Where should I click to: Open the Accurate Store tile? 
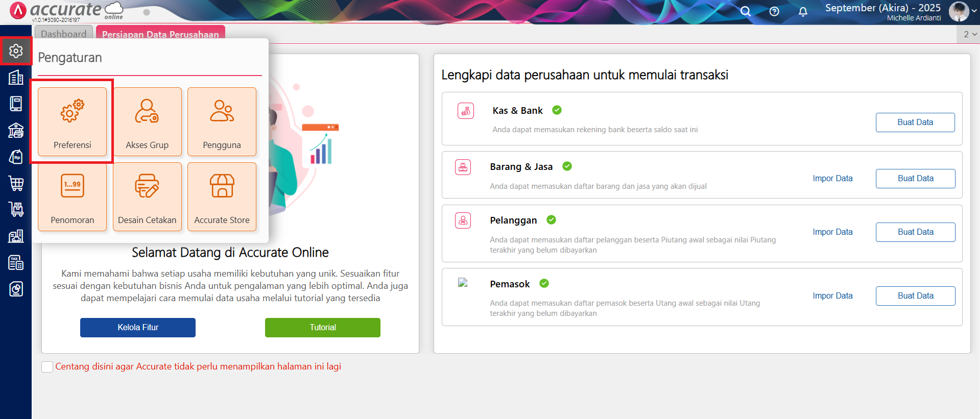point(222,196)
